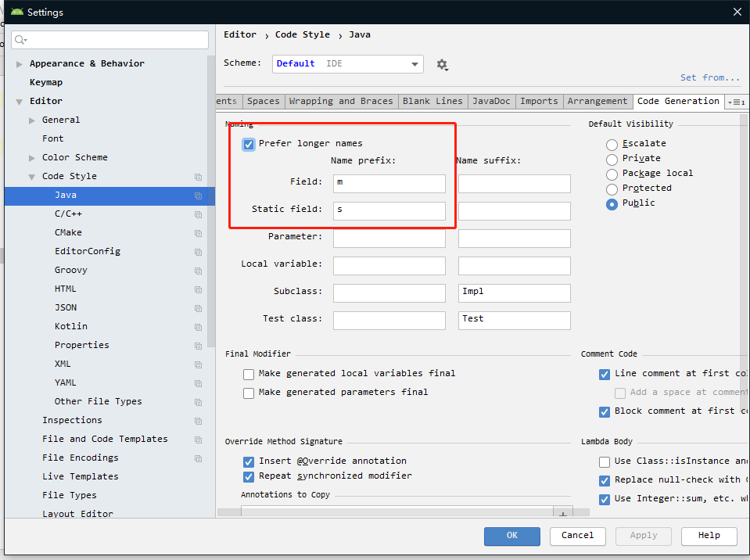Click the copy icon beside CMake
The height and width of the screenshot is (560, 750).
198,233
